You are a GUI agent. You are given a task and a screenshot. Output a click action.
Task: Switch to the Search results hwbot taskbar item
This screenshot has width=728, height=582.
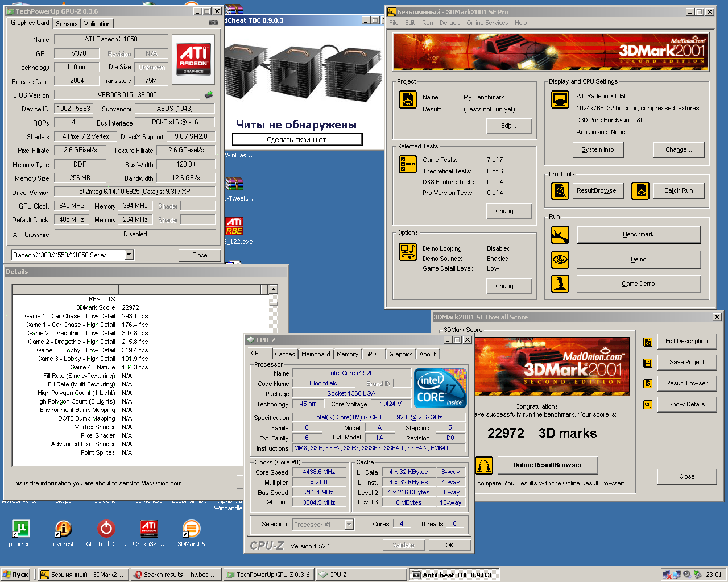[175, 575]
